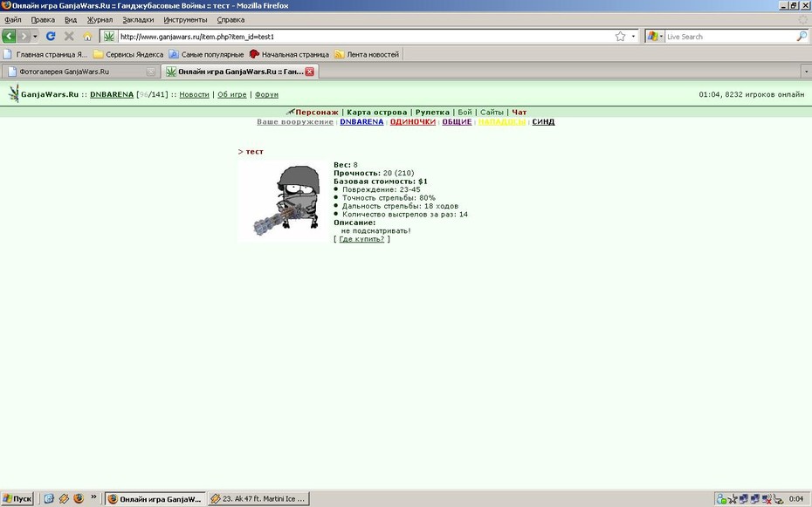Open the Сервисы Яндекса bookmark folder
This screenshot has width=812, height=507.
(x=128, y=54)
